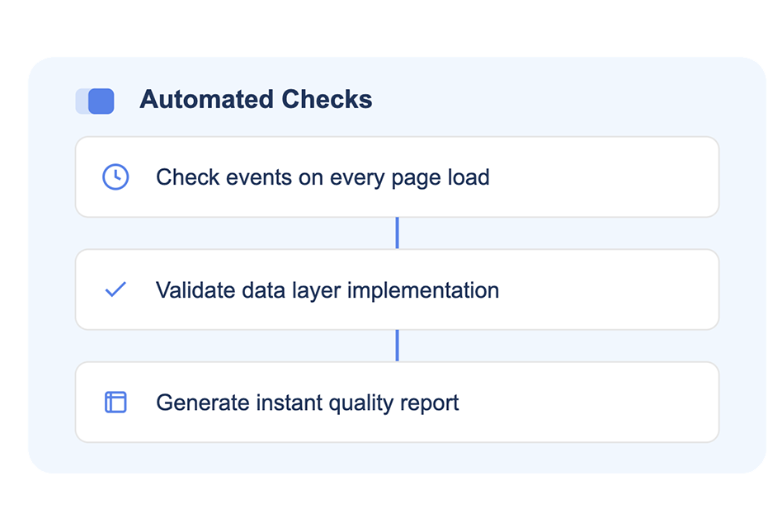
Task: Select the Automated Checks heading
Action: pos(256,100)
